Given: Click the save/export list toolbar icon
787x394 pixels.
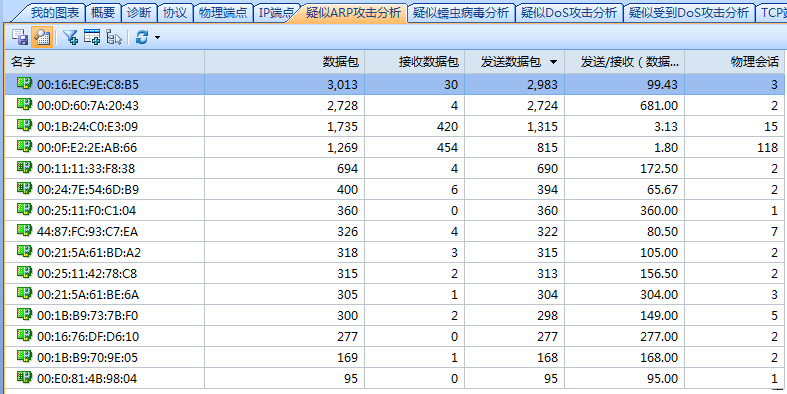Looking at the screenshot, I should (x=20, y=37).
